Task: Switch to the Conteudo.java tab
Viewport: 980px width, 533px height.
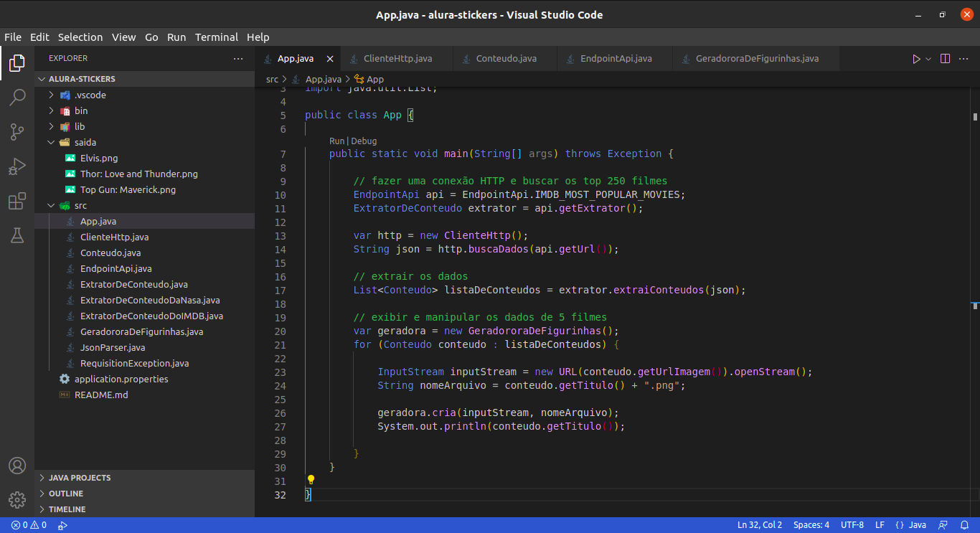Action: pos(505,58)
